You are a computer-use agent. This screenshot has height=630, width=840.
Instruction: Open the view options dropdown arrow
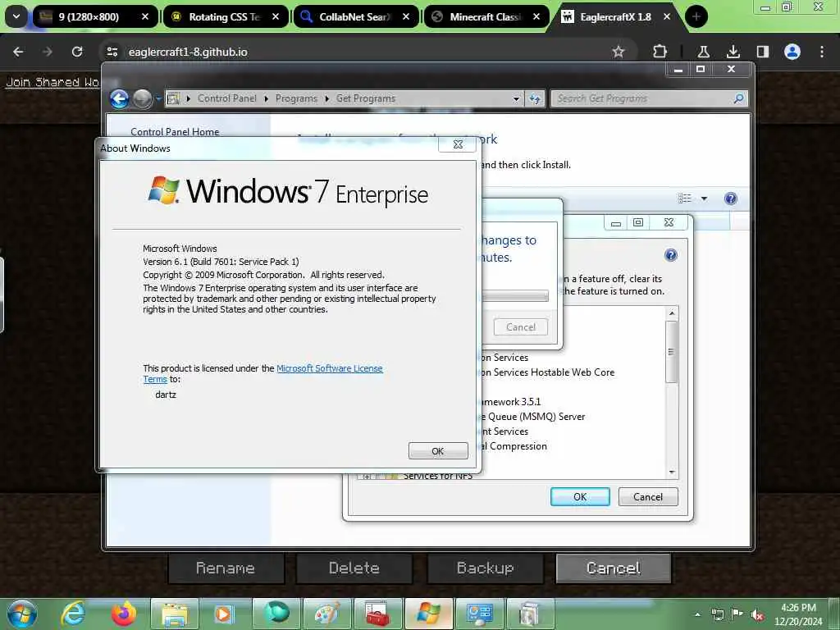click(704, 199)
